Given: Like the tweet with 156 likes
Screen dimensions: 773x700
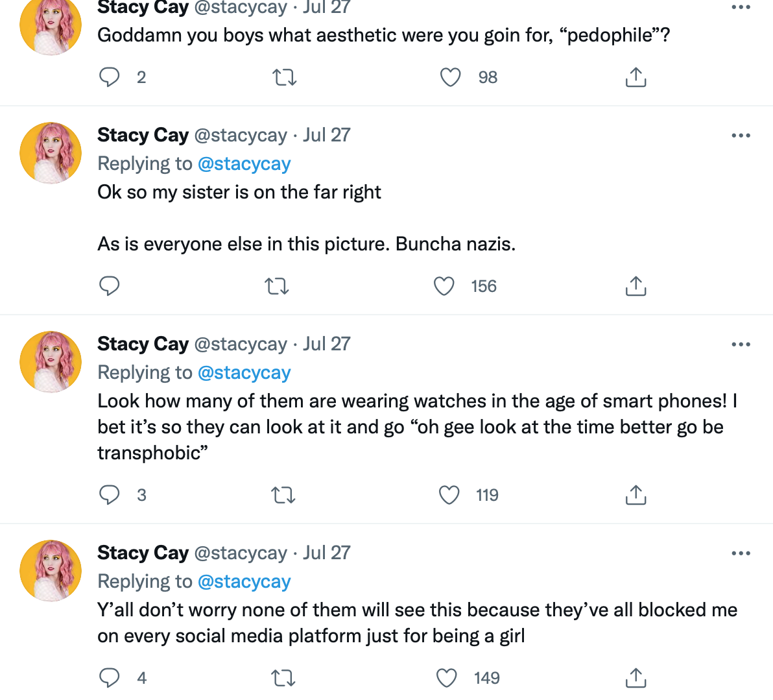Looking at the screenshot, I should [444, 286].
